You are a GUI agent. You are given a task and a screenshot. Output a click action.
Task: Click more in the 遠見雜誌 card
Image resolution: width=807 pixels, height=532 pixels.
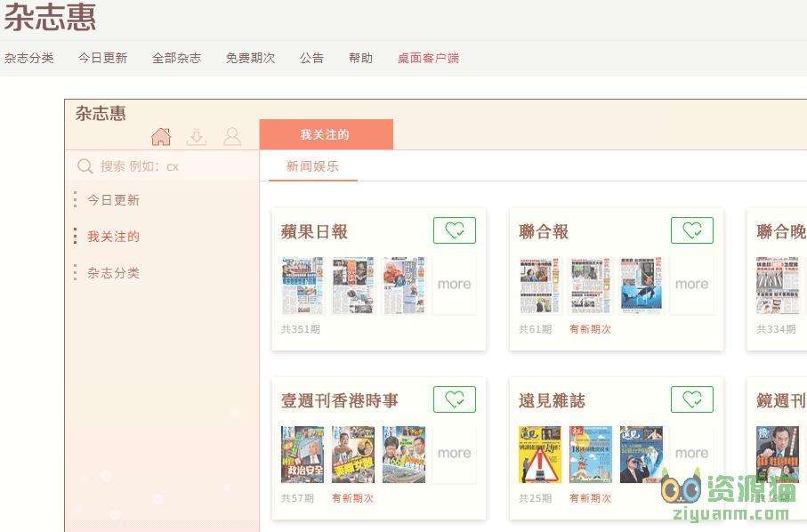[692, 454]
